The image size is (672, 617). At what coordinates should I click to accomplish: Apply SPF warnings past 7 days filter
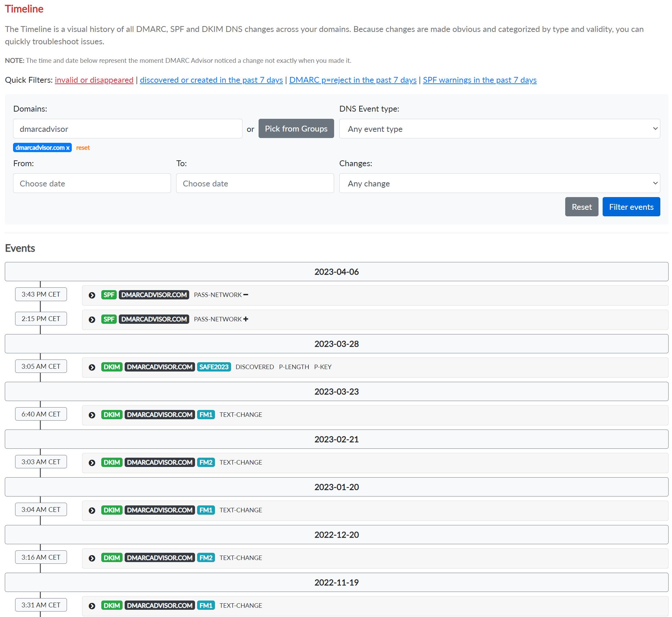click(479, 80)
